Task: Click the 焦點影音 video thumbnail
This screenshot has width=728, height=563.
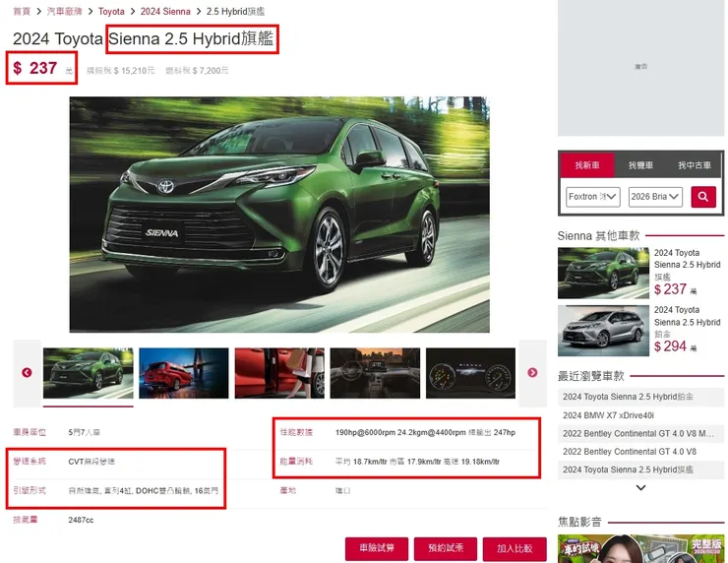Action: pyautogui.click(x=640, y=548)
